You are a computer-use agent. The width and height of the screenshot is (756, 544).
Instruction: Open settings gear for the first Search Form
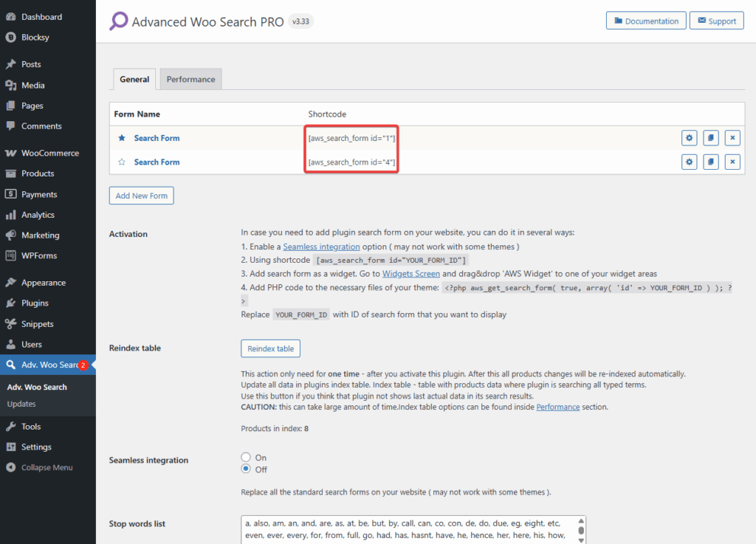pos(688,137)
